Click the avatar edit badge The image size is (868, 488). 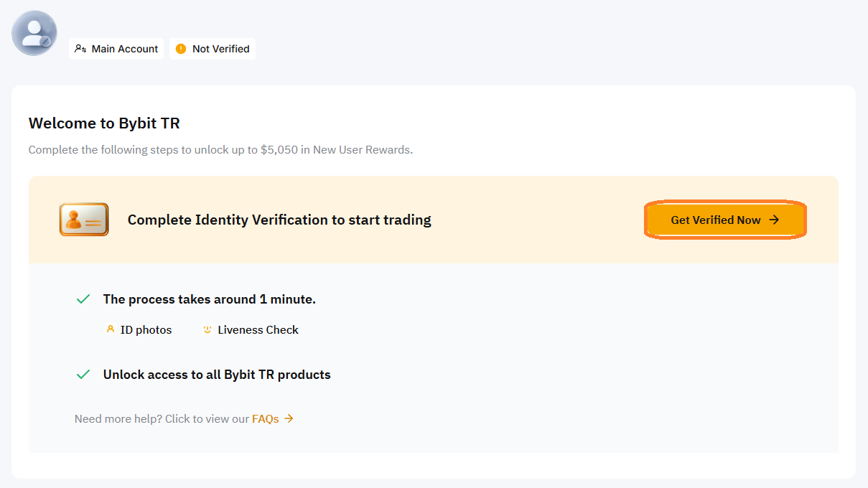coord(45,42)
